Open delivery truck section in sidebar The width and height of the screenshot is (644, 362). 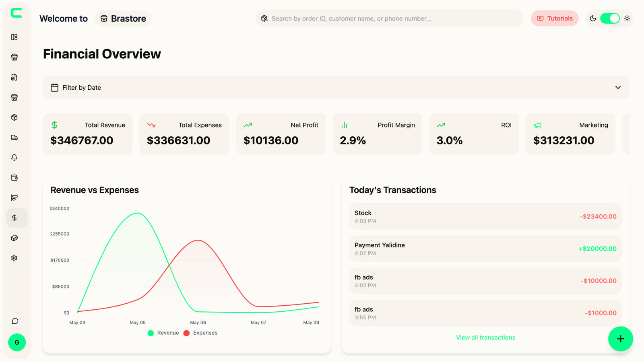point(14,137)
